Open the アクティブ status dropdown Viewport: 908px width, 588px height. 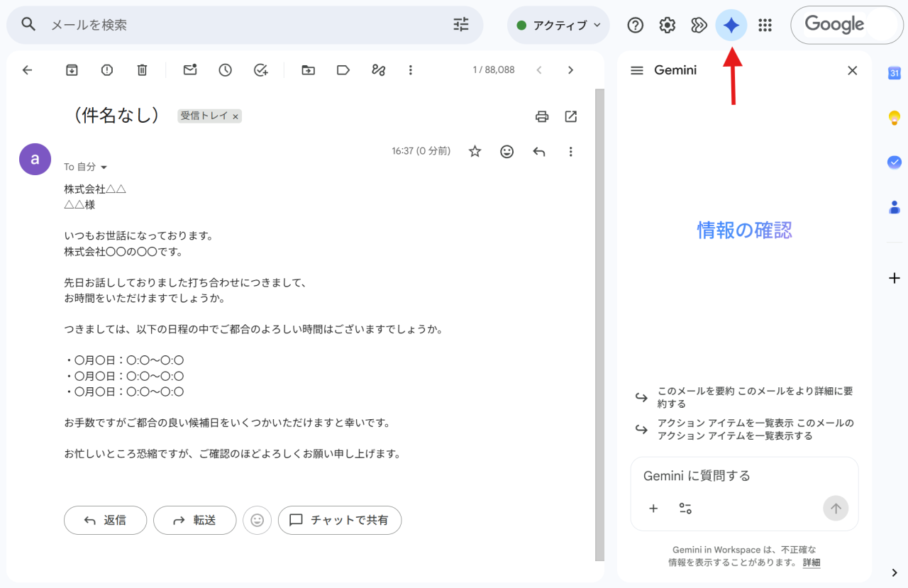click(558, 25)
